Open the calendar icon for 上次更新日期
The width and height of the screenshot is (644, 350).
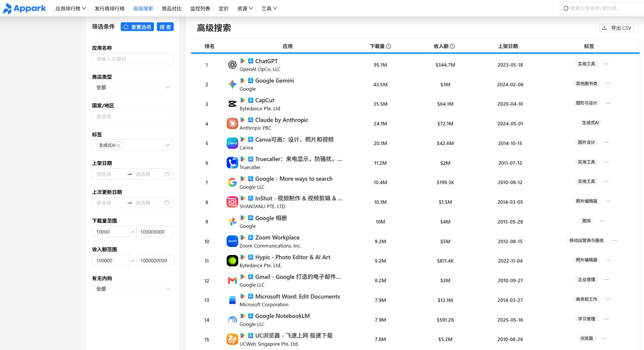tap(167, 203)
